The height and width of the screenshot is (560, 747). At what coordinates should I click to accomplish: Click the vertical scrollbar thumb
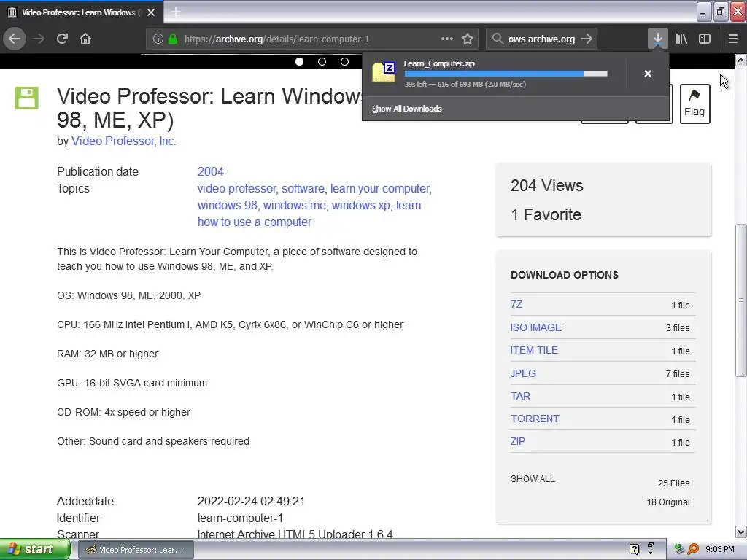click(741, 300)
